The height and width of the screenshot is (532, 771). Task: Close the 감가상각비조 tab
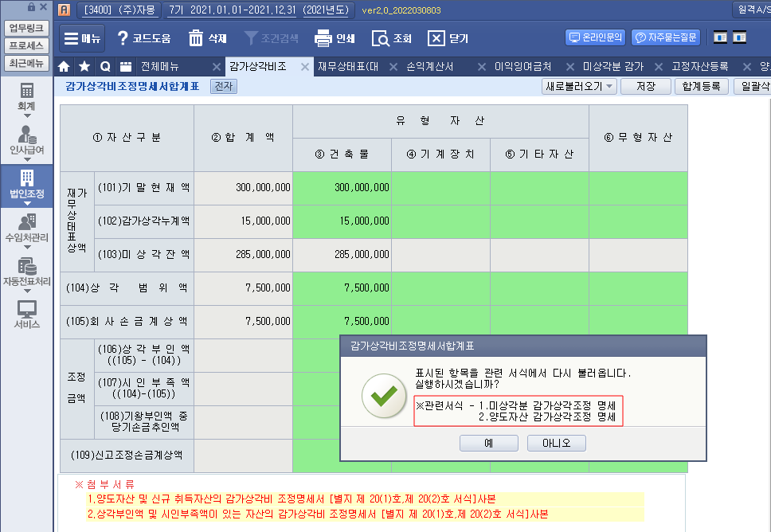[304, 66]
